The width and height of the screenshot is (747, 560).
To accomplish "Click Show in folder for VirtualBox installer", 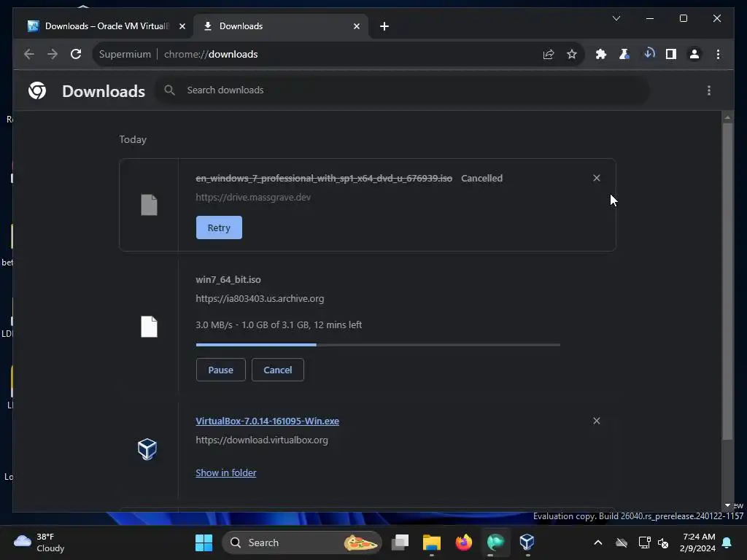I will tap(226, 472).
